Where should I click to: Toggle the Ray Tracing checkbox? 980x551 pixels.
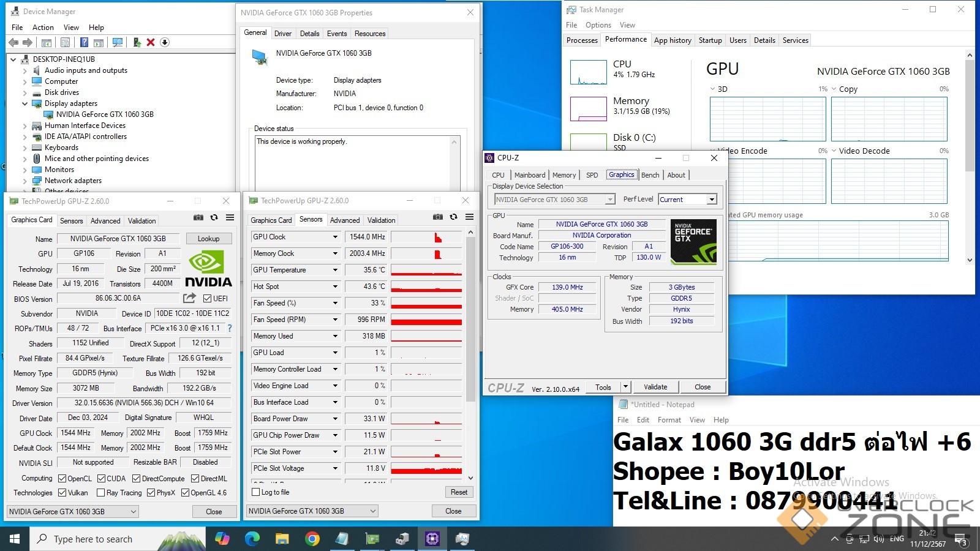coord(101,493)
